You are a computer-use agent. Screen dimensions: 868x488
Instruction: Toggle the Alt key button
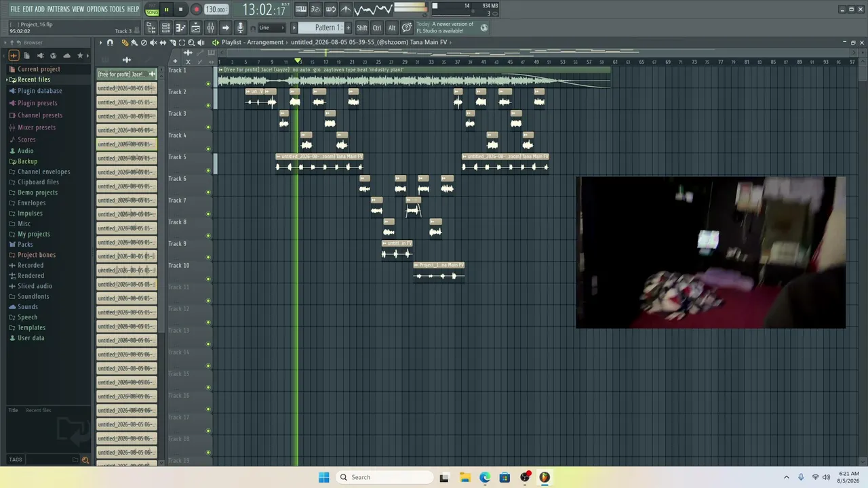[x=392, y=28]
